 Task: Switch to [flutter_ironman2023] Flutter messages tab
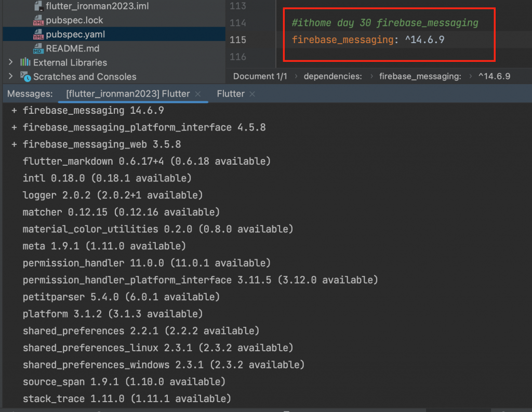[128, 94]
